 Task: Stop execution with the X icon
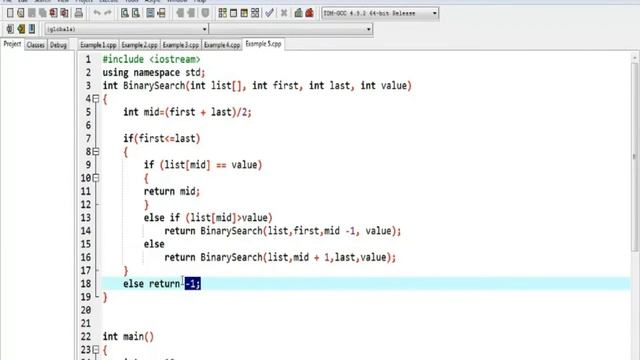[x=284, y=13]
